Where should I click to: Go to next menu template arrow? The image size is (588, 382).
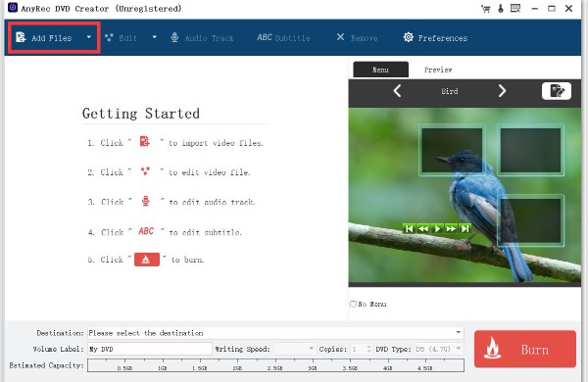502,91
